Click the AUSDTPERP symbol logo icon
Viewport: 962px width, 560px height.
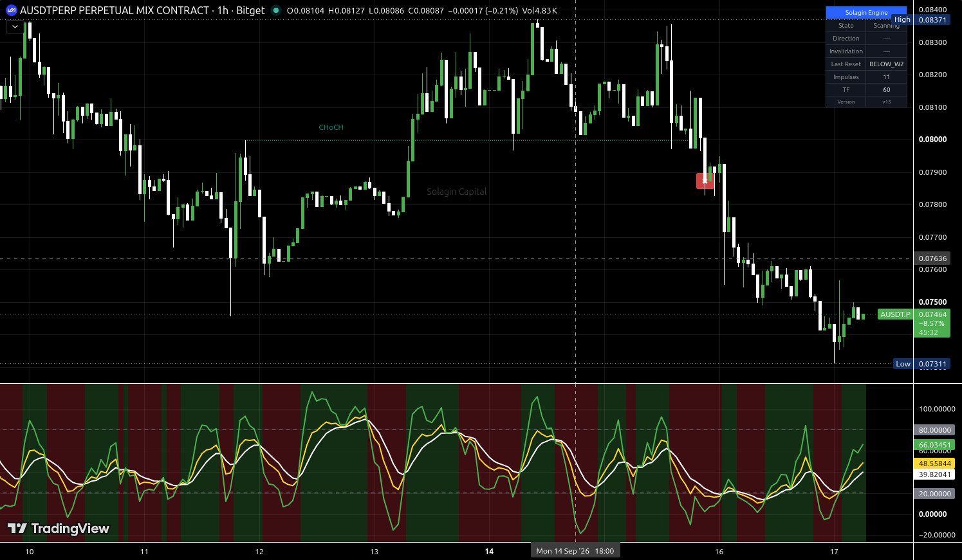pyautogui.click(x=11, y=10)
